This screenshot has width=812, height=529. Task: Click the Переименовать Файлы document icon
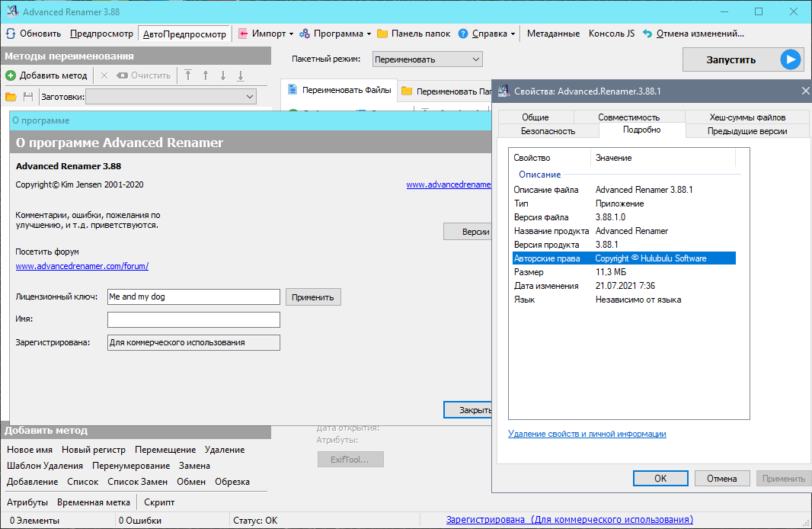[293, 90]
